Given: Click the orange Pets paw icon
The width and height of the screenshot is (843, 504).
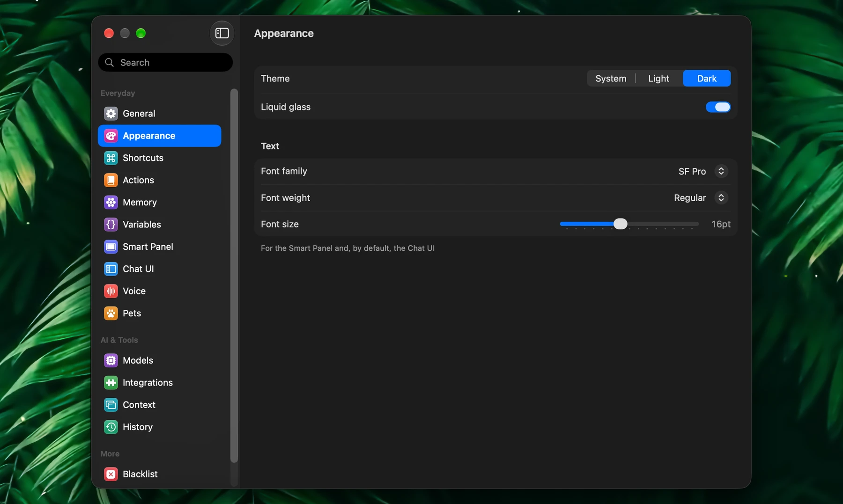Looking at the screenshot, I should [x=111, y=313].
